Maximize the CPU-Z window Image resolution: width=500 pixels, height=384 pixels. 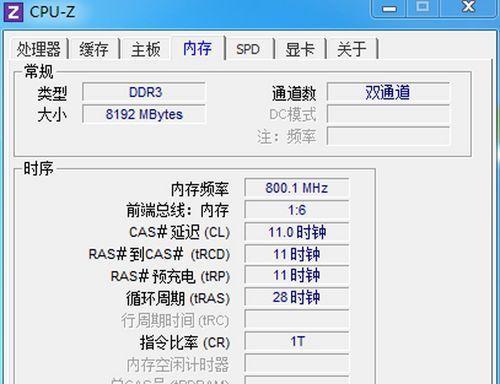point(423,8)
